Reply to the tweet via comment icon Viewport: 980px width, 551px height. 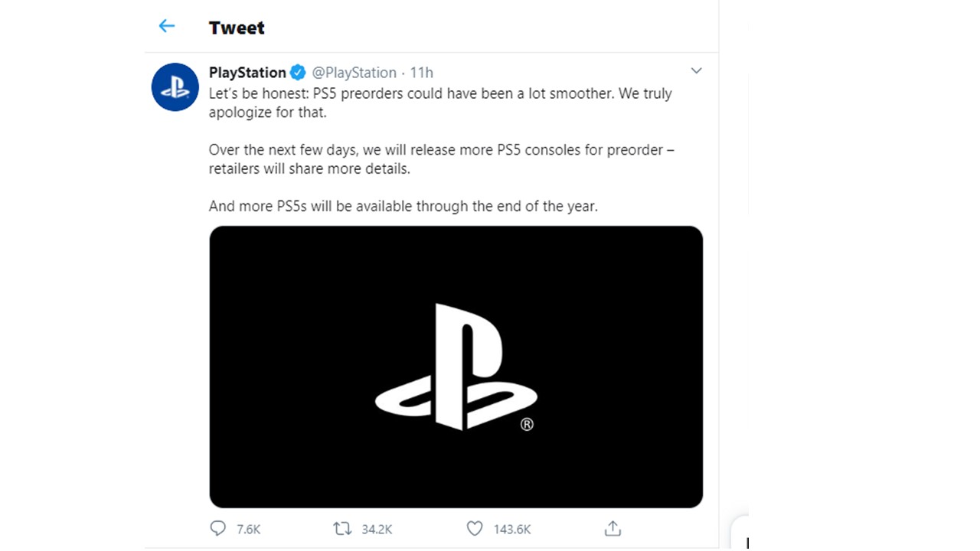click(218, 528)
